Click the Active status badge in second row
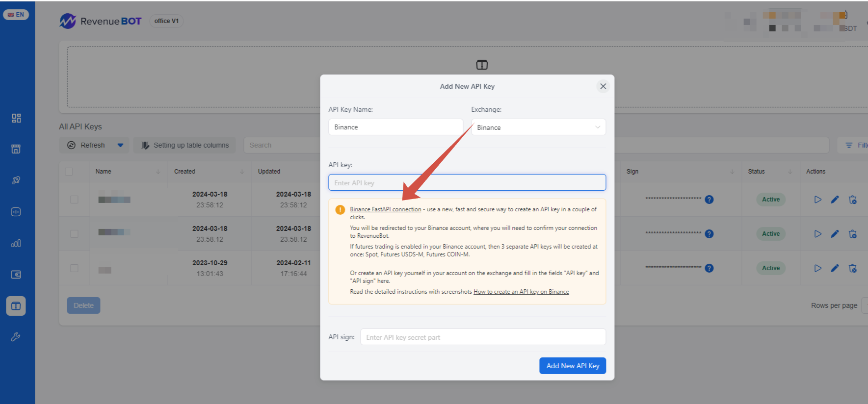This screenshot has height=404, width=868. point(771,234)
